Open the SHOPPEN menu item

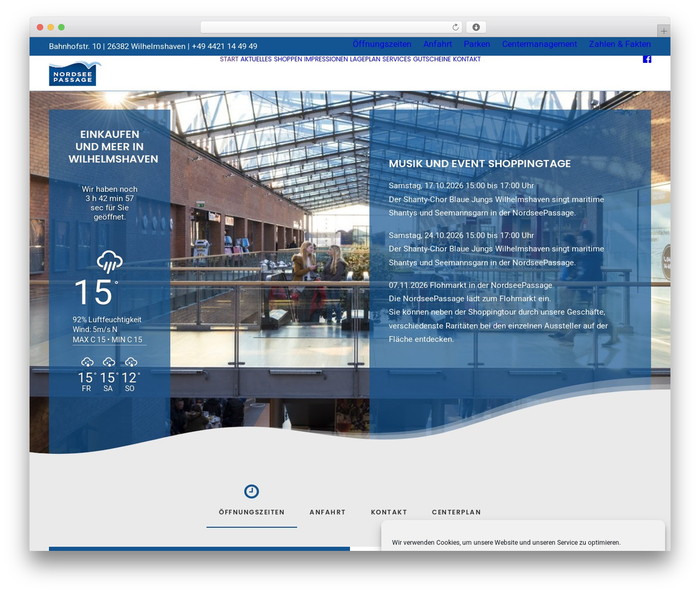288,59
